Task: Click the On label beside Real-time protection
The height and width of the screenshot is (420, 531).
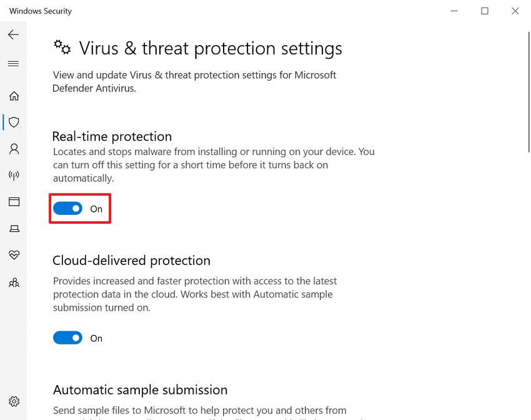Action: pyautogui.click(x=96, y=209)
